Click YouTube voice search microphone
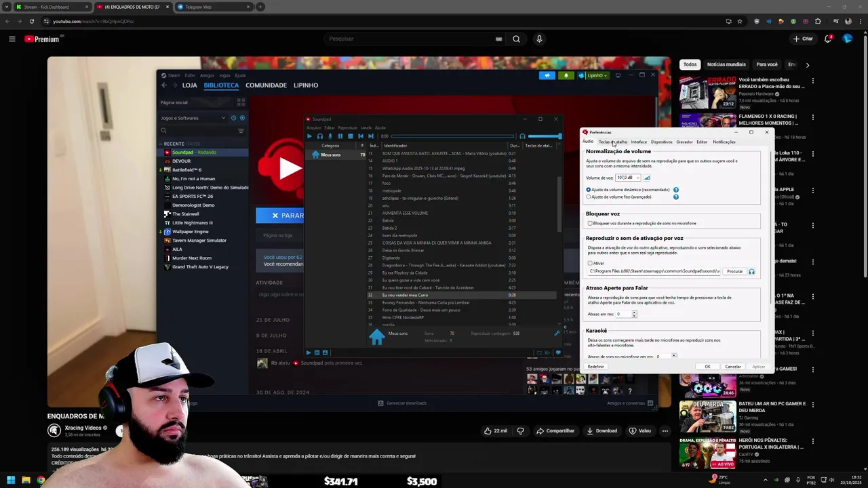Image resolution: width=868 pixels, height=488 pixels. click(x=539, y=39)
